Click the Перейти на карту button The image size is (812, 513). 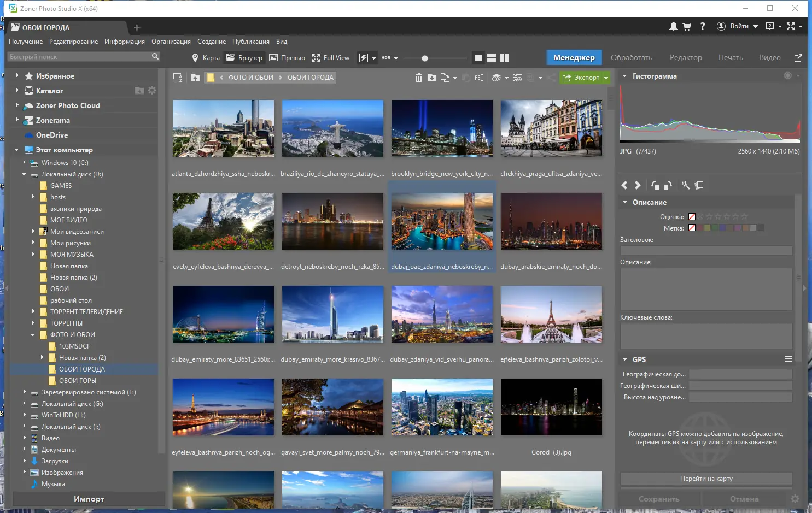point(706,479)
